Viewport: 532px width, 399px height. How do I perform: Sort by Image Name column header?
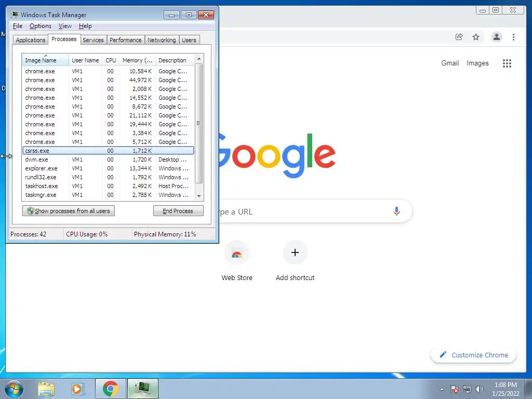pyautogui.click(x=45, y=60)
